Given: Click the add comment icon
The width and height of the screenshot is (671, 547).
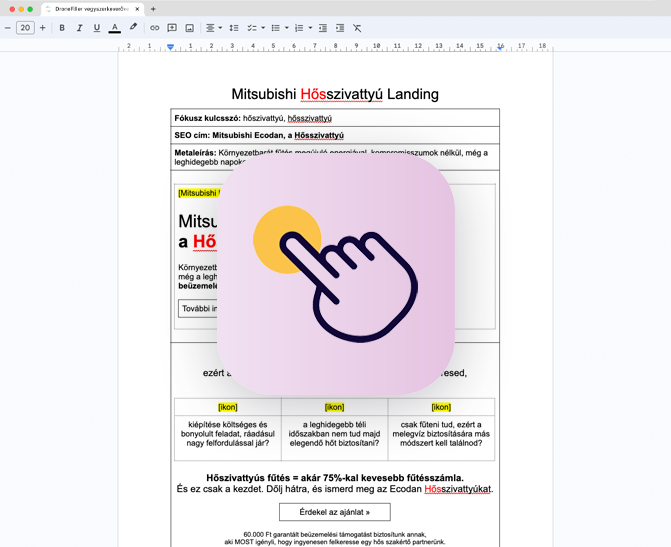Looking at the screenshot, I should [172, 28].
